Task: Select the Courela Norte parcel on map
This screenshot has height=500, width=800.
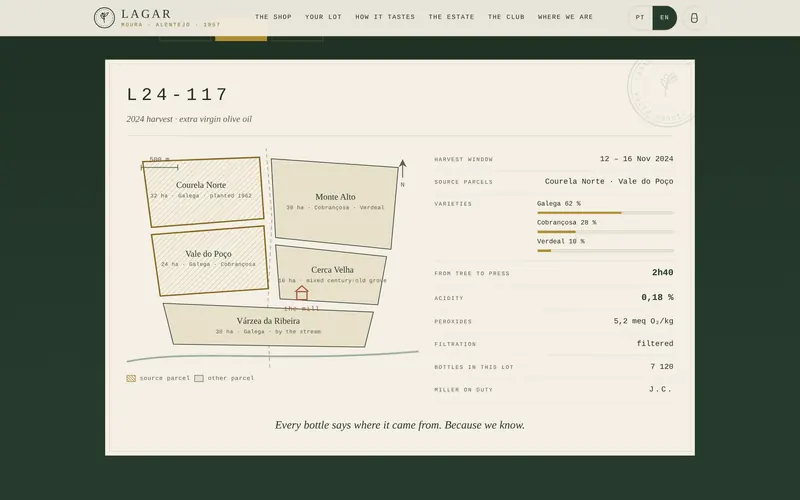Action: coord(203,192)
